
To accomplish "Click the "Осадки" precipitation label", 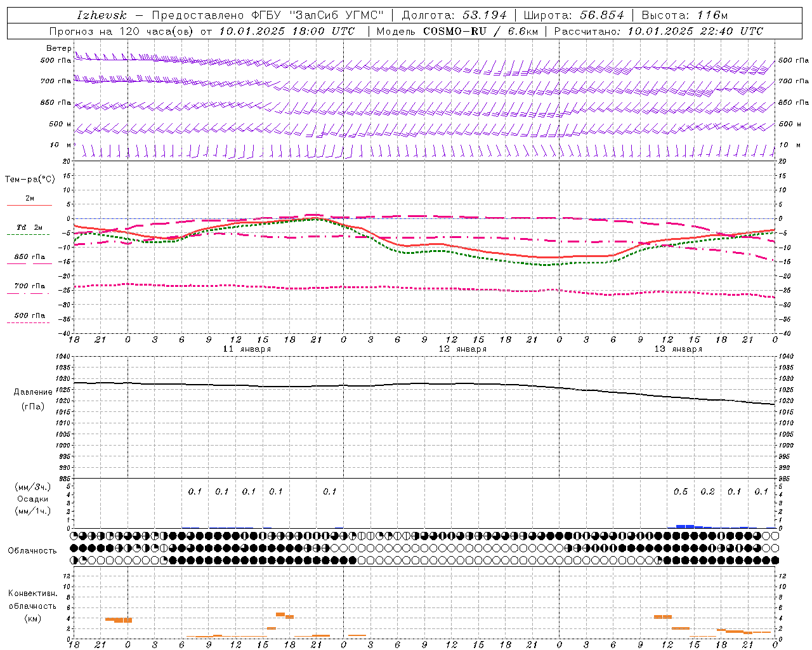I will pos(33,499).
